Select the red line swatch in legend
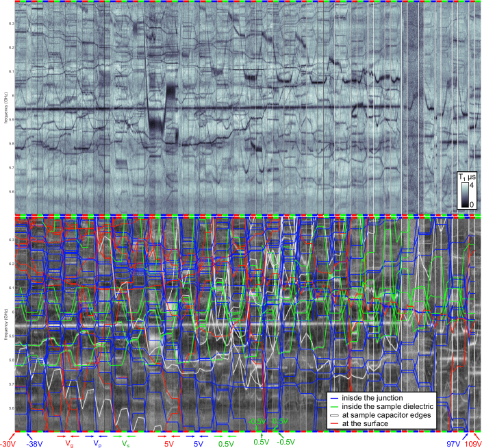 (334, 424)
